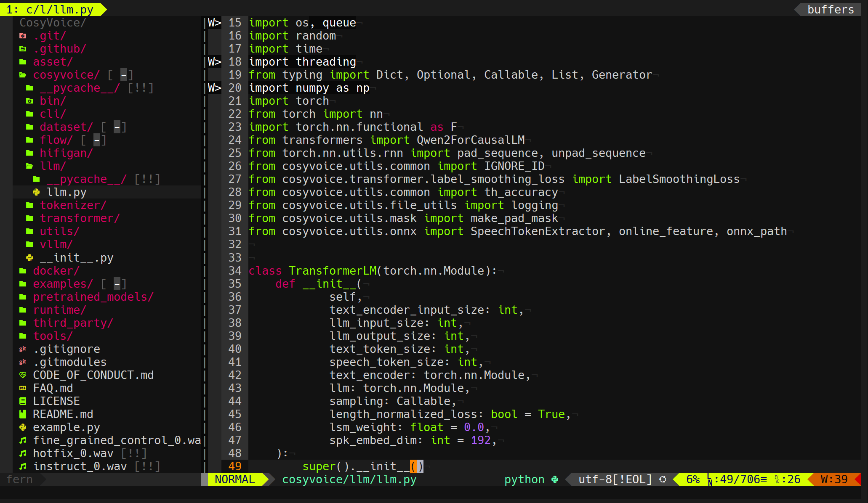Click the icon beside CODE_OF_CONDUCT.md
Viewport: 868px width, 503px height.
click(x=22, y=375)
